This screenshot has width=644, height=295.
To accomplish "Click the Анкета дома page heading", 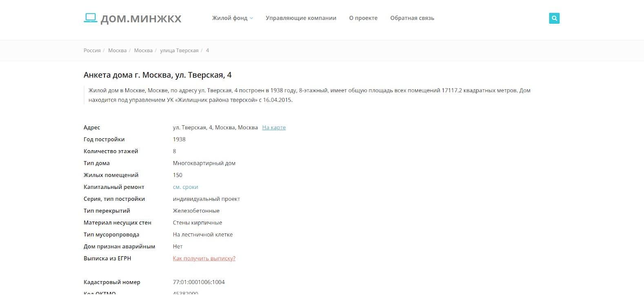I will point(158,75).
